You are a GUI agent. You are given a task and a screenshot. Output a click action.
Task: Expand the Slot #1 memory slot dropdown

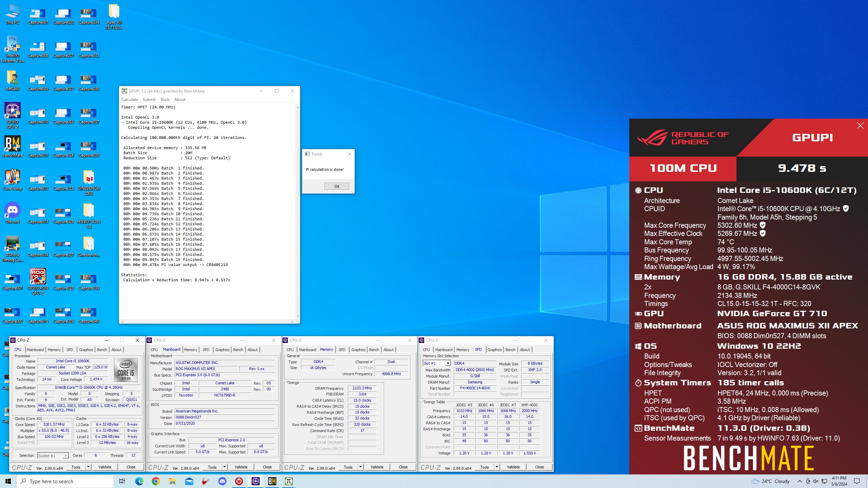click(x=448, y=363)
